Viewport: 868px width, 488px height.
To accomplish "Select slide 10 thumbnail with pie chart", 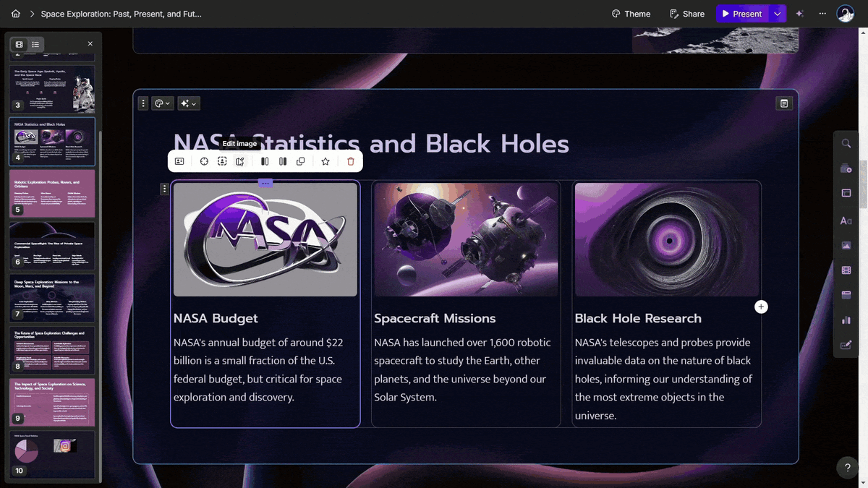I will tap(52, 454).
